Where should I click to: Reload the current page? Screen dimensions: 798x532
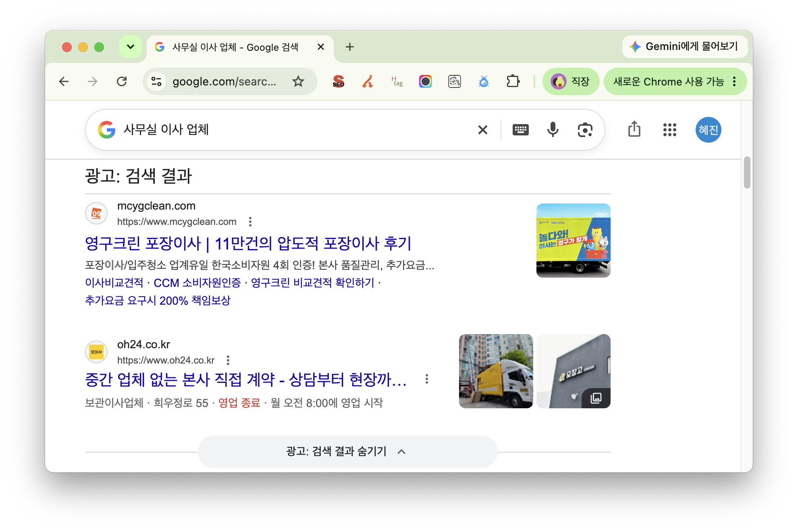click(x=122, y=81)
